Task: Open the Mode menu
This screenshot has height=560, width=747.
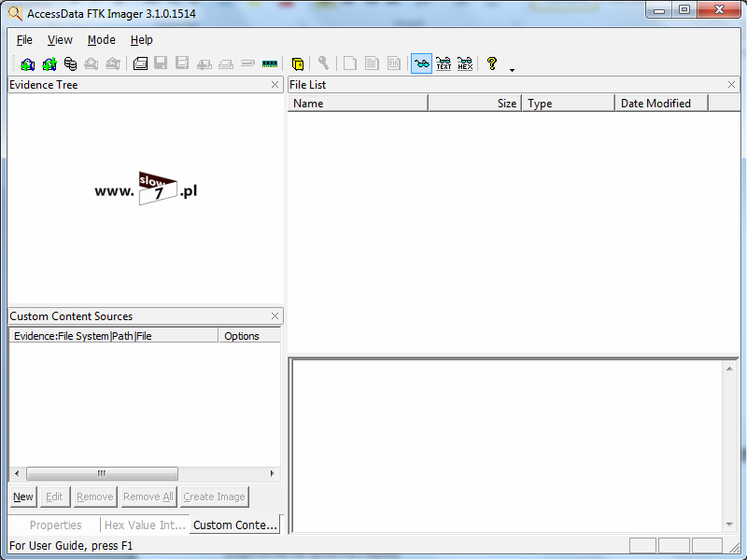Action: (102, 40)
